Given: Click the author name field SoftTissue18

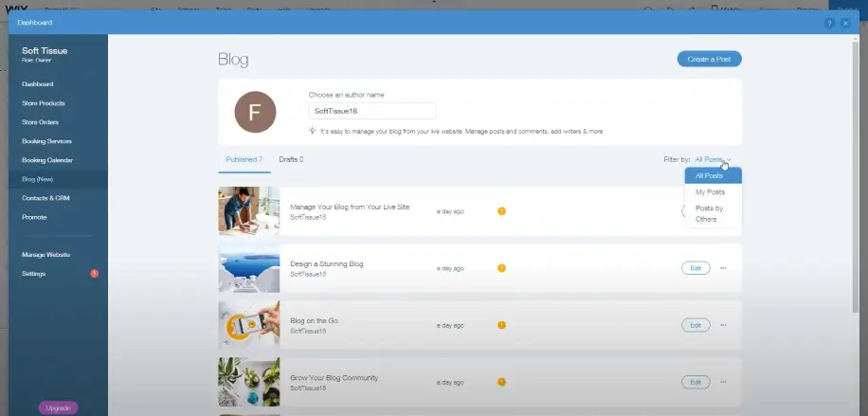Looking at the screenshot, I should point(372,111).
